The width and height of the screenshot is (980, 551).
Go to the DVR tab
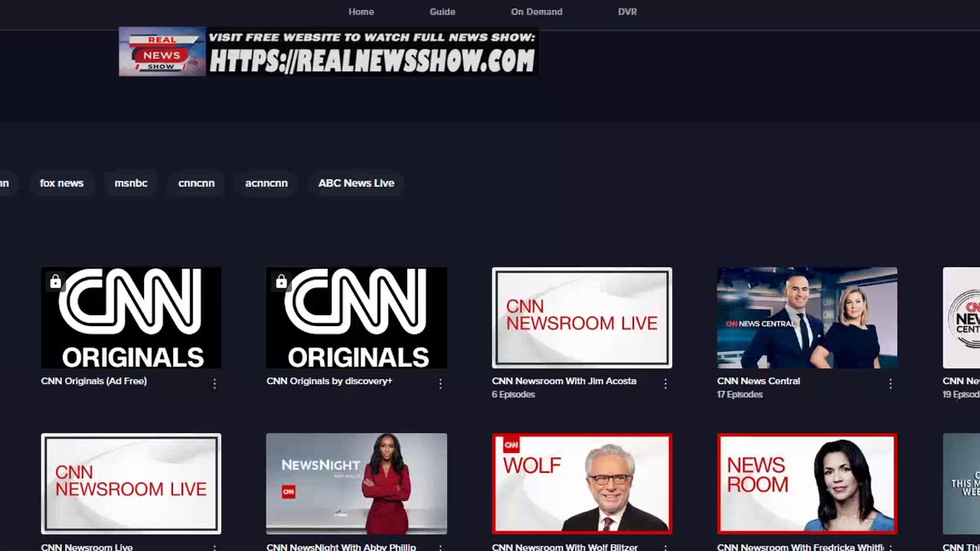[x=627, y=11]
